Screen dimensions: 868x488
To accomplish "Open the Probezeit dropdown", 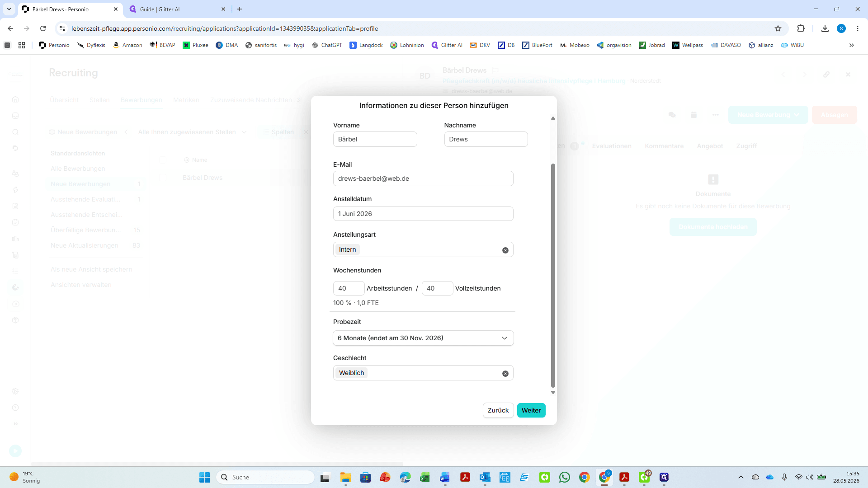I will (x=423, y=338).
